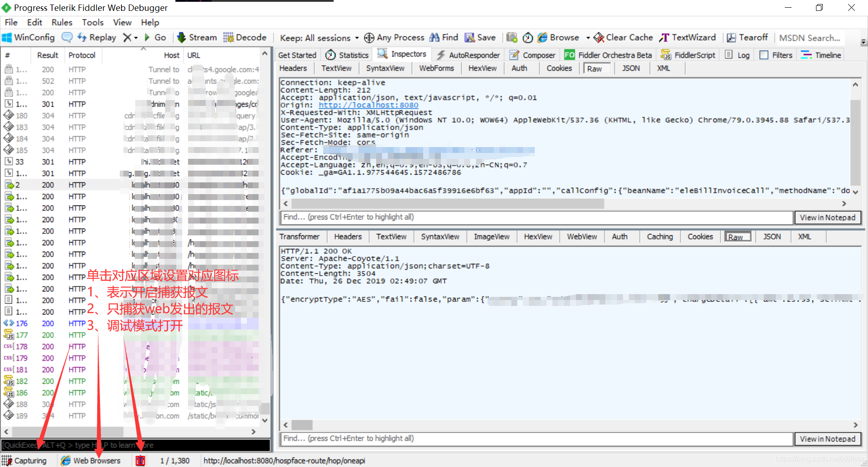868x467 pixels.
Task: Select the request Headers inspector tab
Action: click(x=293, y=68)
